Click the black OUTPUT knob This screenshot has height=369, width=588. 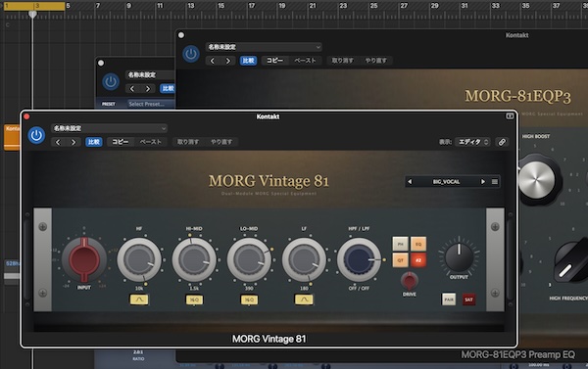459,257
